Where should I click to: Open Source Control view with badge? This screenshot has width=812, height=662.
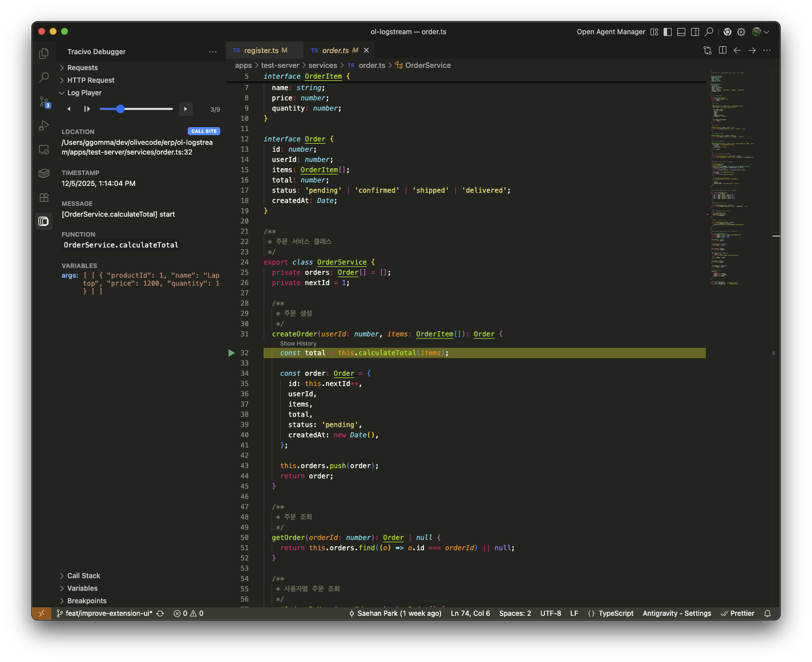(44, 102)
